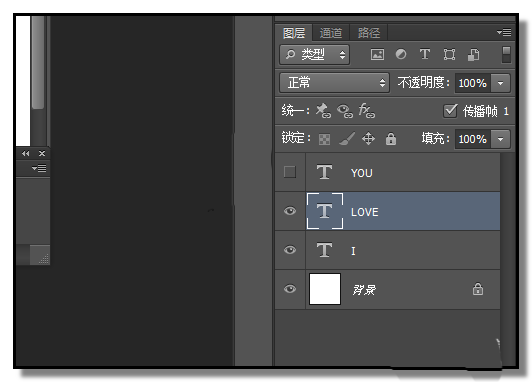
Task: Click the 不透明度 opacity value field
Action: pyautogui.click(x=473, y=83)
